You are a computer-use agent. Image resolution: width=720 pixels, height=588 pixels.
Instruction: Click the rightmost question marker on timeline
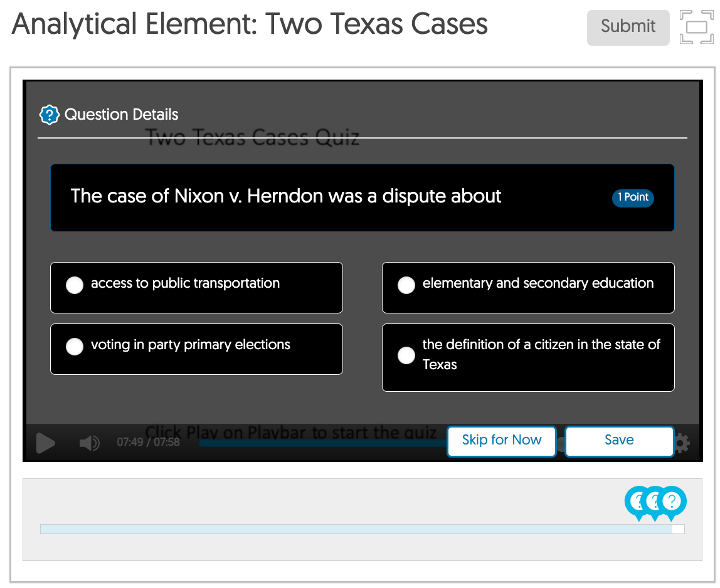[x=672, y=502]
